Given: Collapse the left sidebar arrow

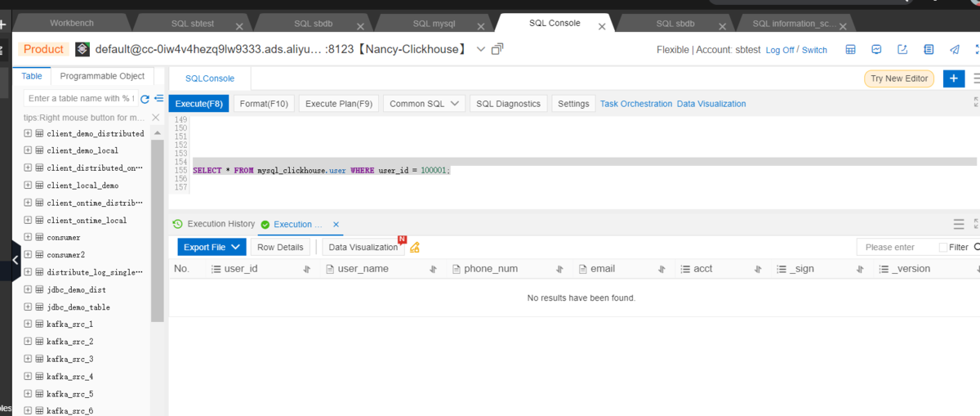Looking at the screenshot, I should point(16,260).
